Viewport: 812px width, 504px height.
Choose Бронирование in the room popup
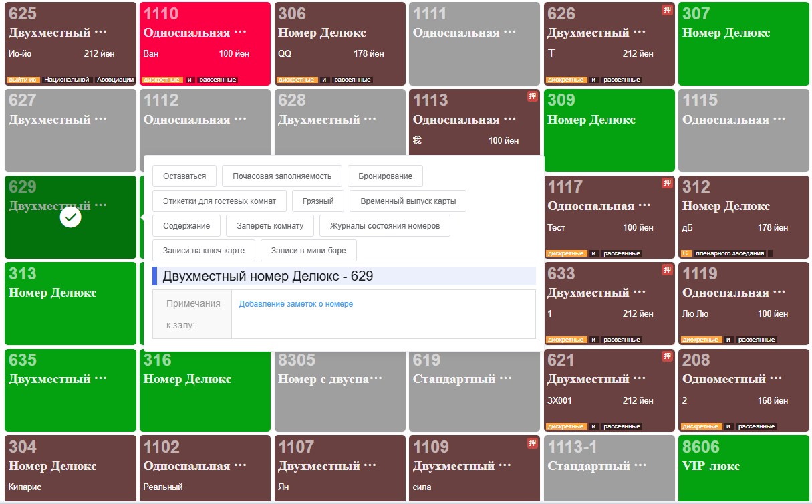[385, 176]
